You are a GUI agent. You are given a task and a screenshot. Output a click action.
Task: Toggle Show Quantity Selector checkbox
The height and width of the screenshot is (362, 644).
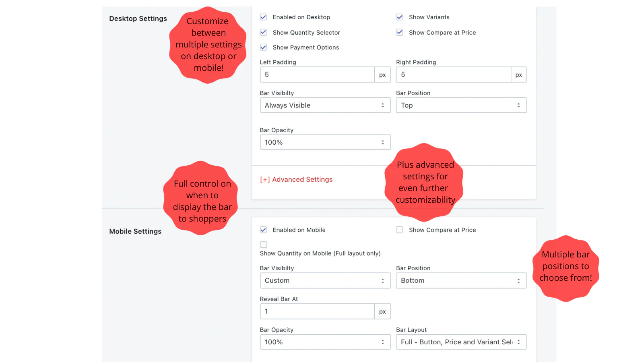(264, 32)
